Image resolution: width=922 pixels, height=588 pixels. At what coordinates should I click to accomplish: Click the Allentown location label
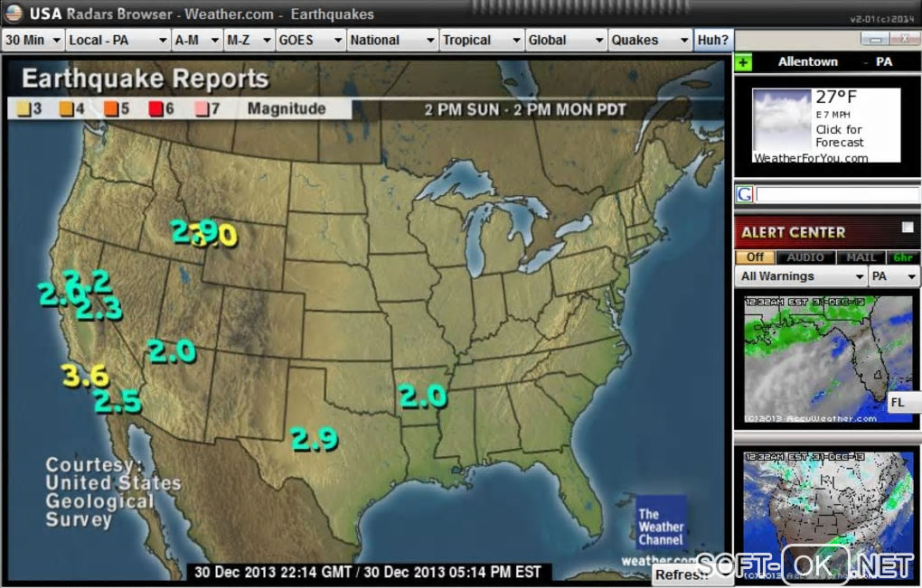[808, 61]
